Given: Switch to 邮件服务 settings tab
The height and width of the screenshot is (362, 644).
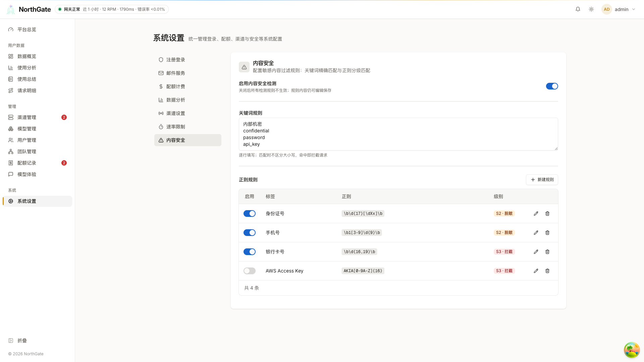Looking at the screenshot, I should coord(187,73).
